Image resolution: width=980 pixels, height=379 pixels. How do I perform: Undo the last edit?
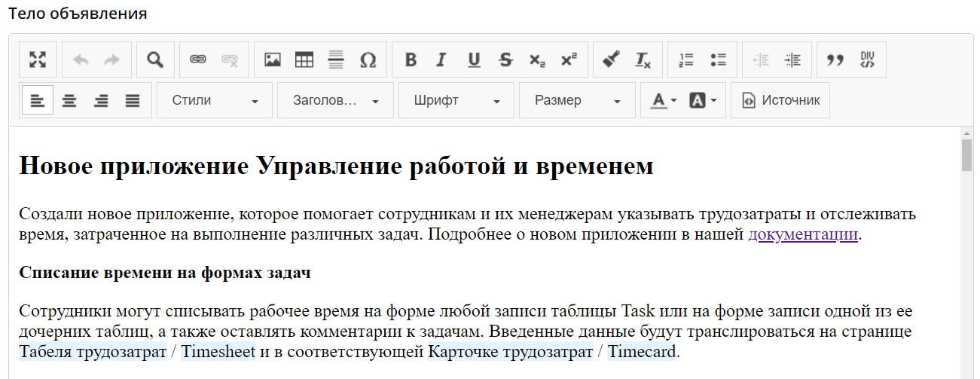pyautogui.click(x=81, y=60)
